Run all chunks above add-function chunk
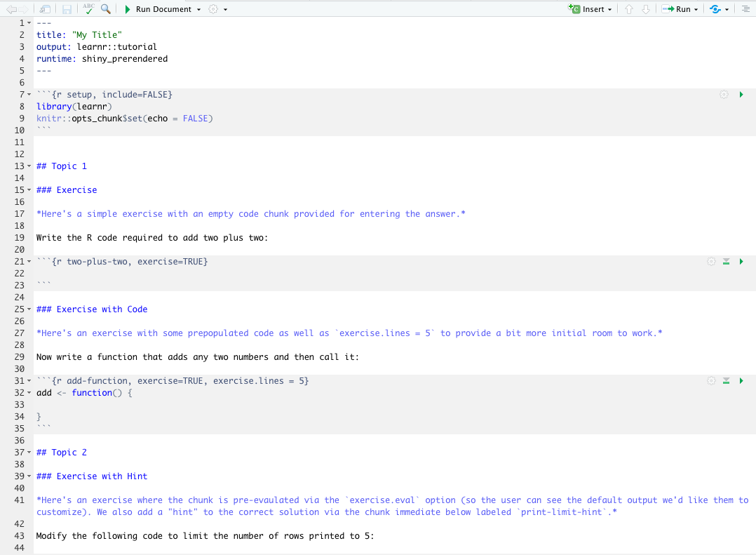The height and width of the screenshot is (555, 756). 726,381
